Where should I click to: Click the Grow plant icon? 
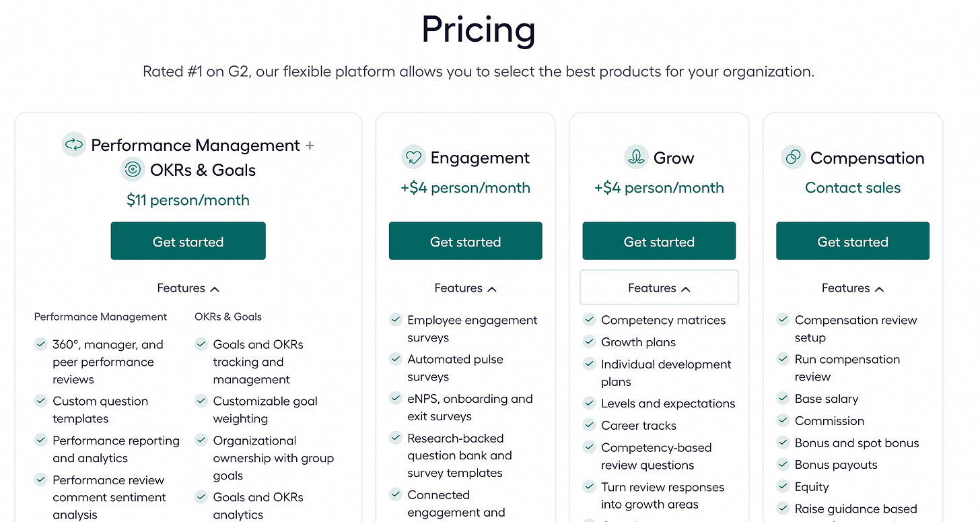click(x=636, y=158)
